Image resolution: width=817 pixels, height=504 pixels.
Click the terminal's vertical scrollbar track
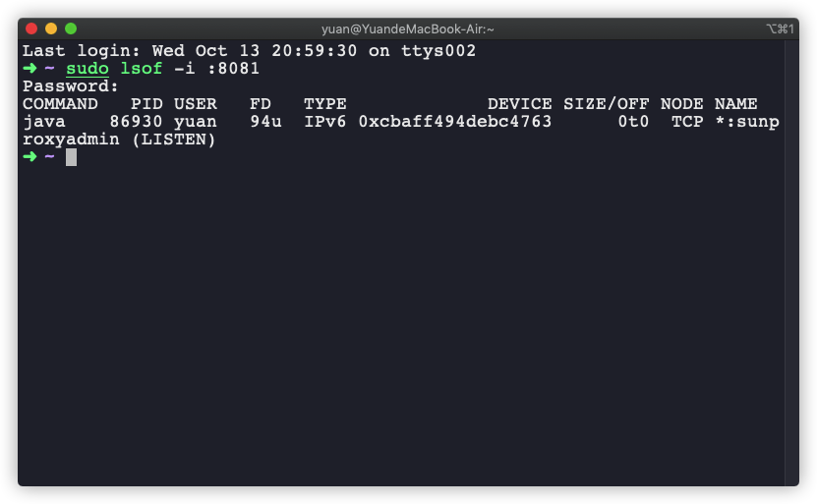pos(791,263)
